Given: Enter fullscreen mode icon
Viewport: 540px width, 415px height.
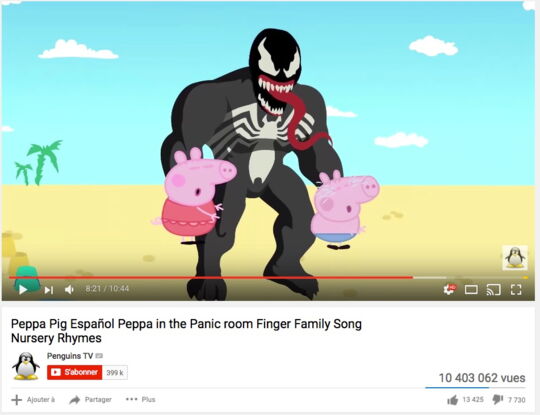Looking at the screenshot, I should (x=516, y=290).
